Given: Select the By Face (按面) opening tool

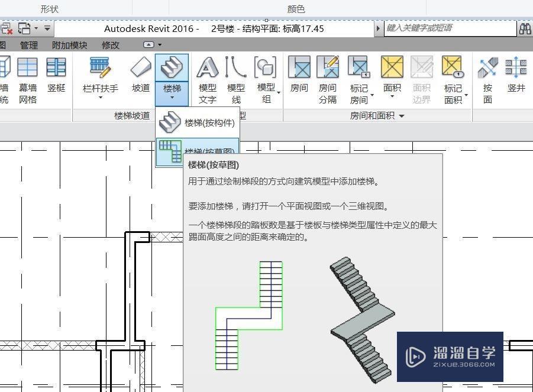Looking at the screenshot, I should [x=488, y=80].
